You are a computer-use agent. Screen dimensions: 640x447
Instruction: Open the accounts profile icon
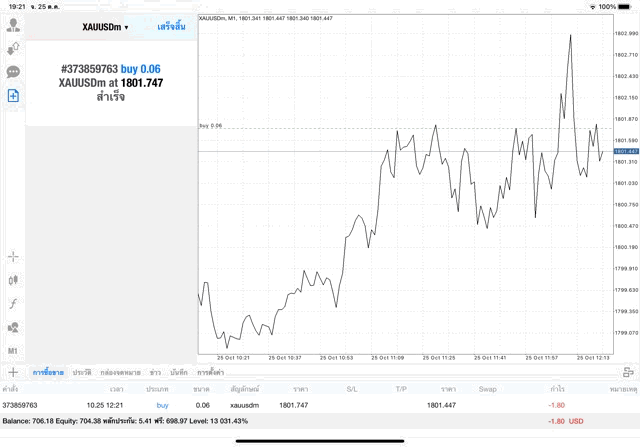(x=13, y=25)
